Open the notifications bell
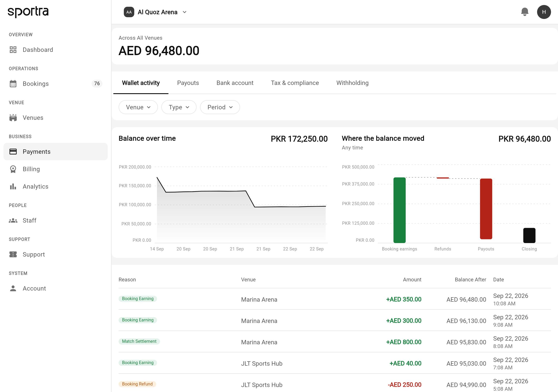Screen dimensions: 558x392 point(525,12)
